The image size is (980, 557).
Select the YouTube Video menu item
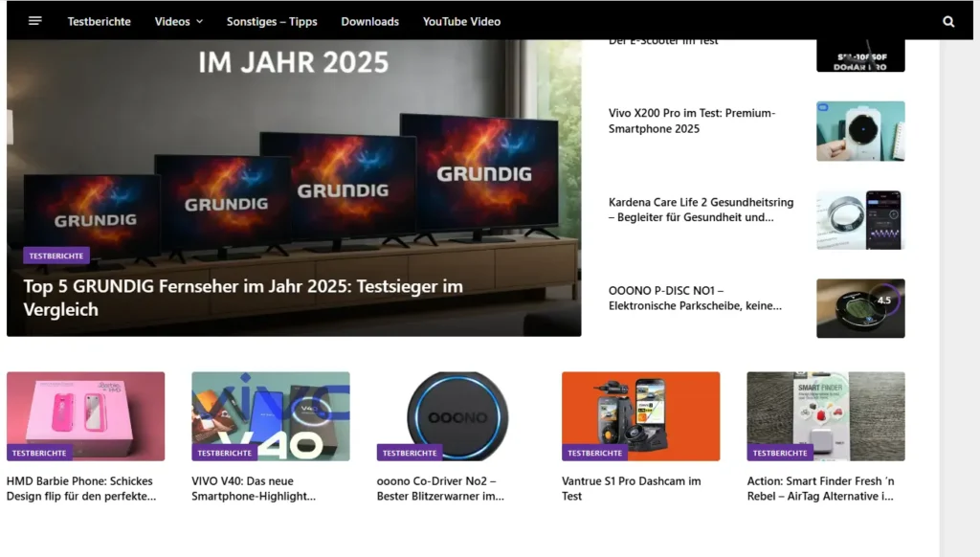click(x=461, y=20)
